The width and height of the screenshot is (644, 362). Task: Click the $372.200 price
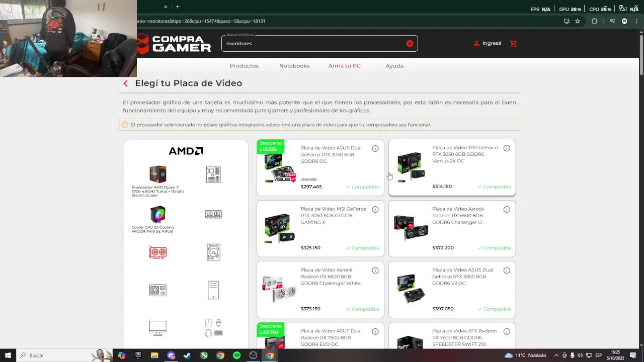pos(443,248)
